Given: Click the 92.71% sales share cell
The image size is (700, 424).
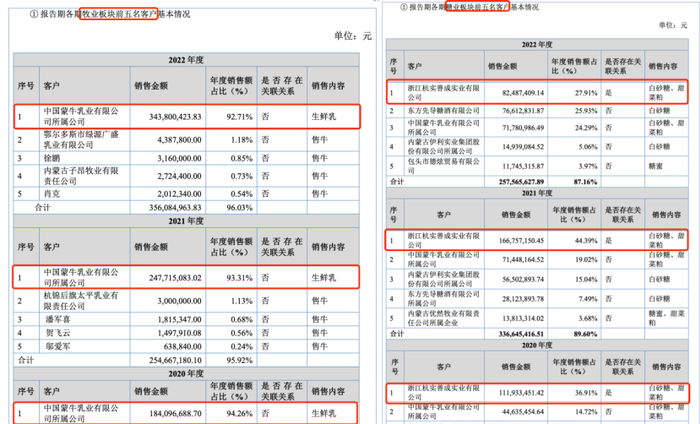Looking at the screenshot, I should [239, 117].
